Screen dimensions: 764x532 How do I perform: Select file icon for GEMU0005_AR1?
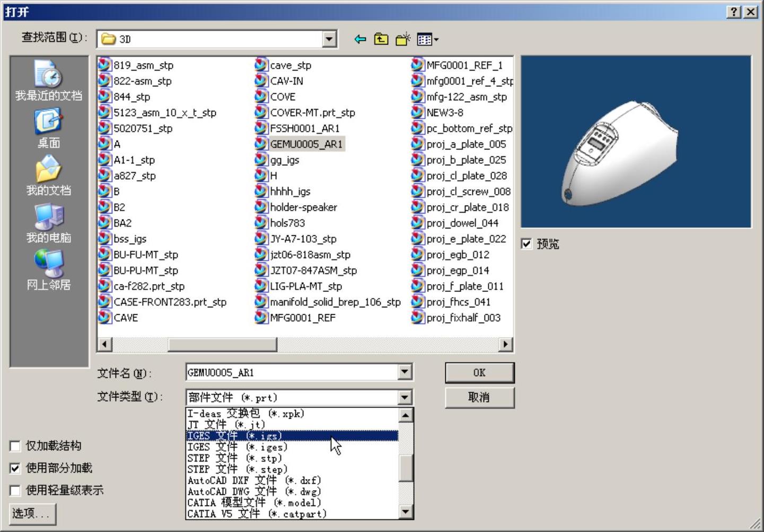(261, 144)
